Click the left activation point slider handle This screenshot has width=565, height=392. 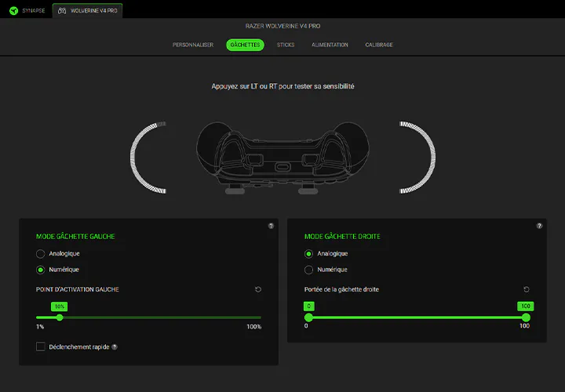pos(60,318)
